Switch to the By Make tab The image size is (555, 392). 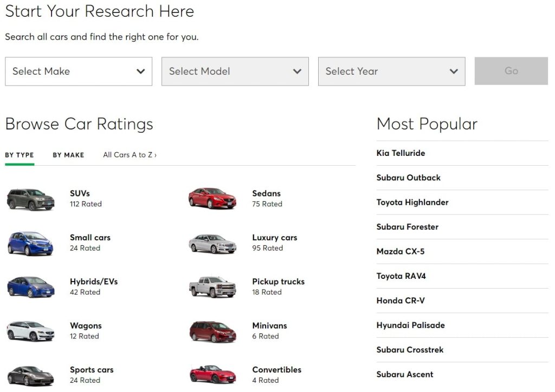(x=68, y=155)
